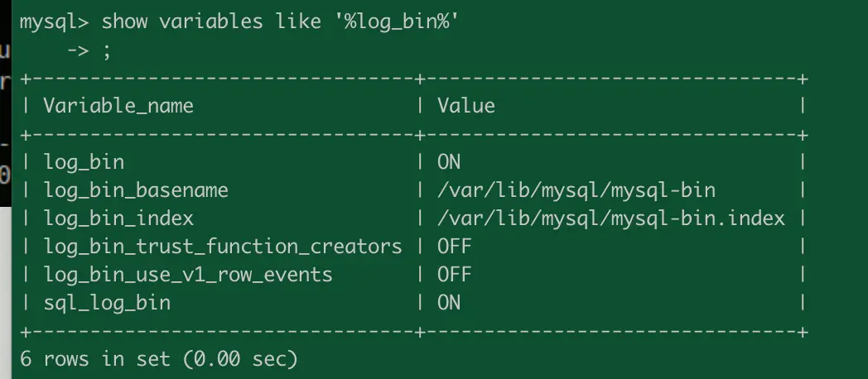Click the sql_log_bin variable name
The image size is (868, 379).
108,303
